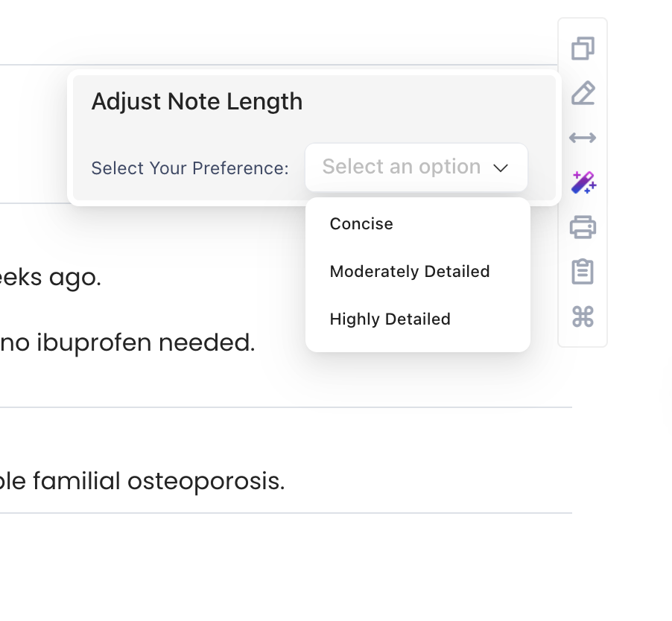672x621 pixels.
Task: Click the pencil edit icon
Action: pos(583,94)
